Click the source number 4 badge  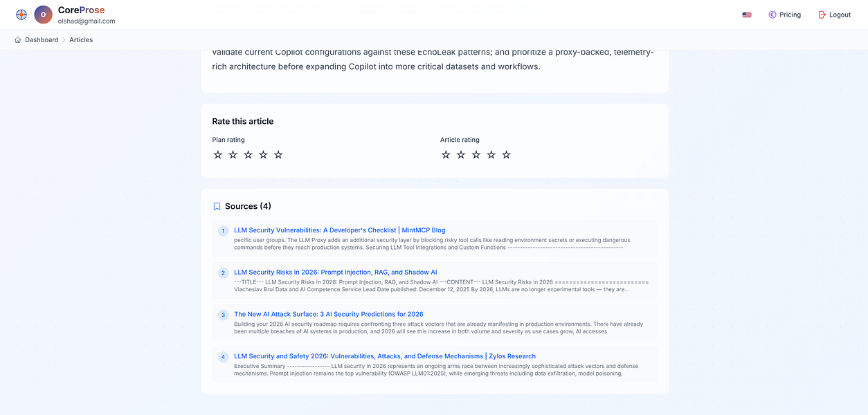click(x=223, y=357)
